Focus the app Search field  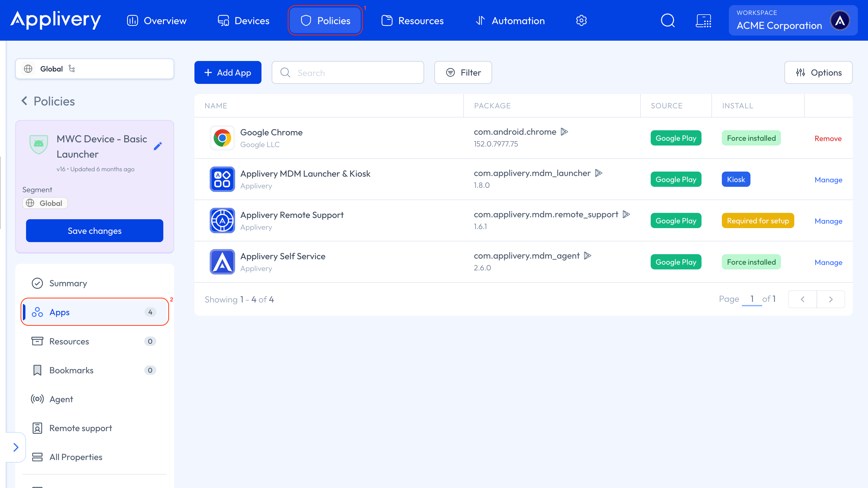click(x=348, y=72)
